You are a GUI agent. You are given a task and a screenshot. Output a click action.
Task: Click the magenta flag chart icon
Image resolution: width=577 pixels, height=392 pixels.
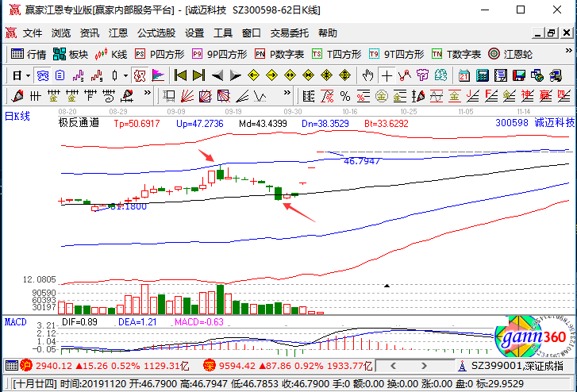tap(158, 76)
